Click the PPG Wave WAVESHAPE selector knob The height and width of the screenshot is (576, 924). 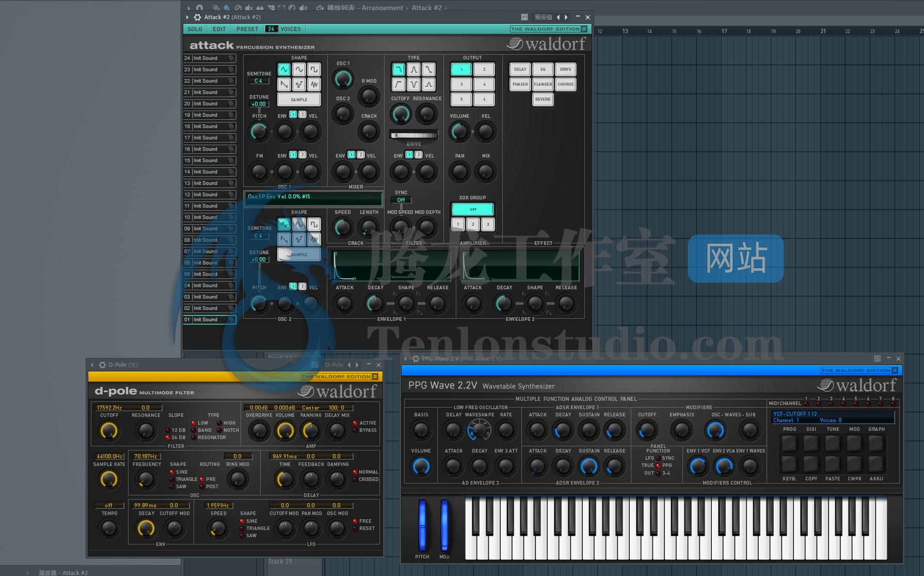[x=480, y=430]
